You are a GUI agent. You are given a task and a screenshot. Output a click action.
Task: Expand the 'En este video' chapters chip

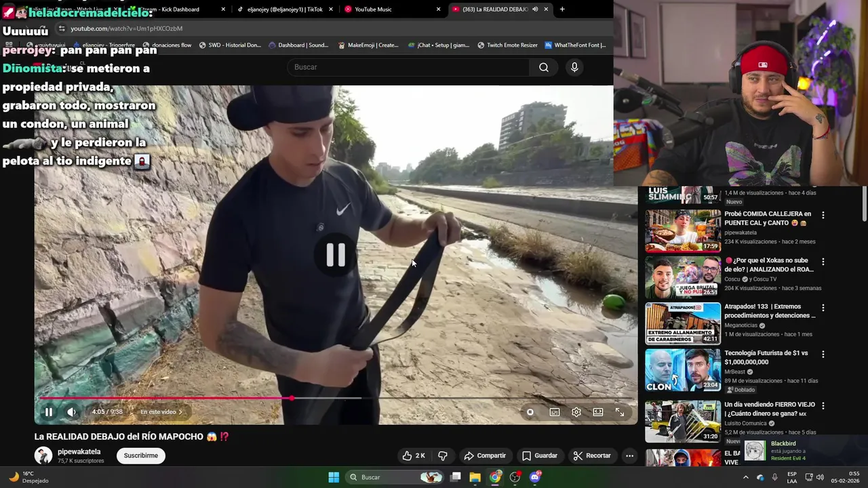[161, 412]
